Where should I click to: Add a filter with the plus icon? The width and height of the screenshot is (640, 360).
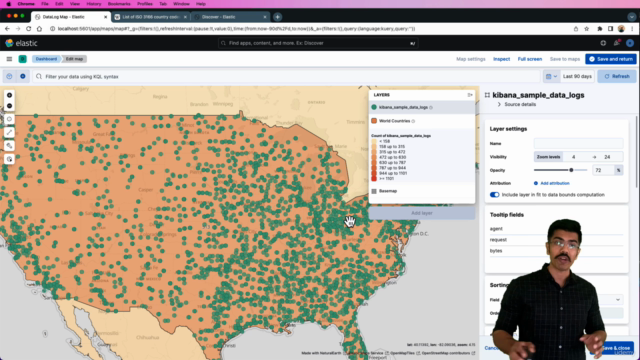point(23,76)
